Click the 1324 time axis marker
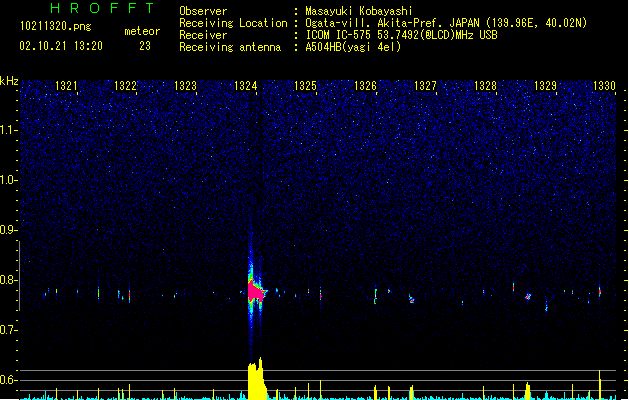The width and height of the screenshot is (629, 400). (246, 86)
